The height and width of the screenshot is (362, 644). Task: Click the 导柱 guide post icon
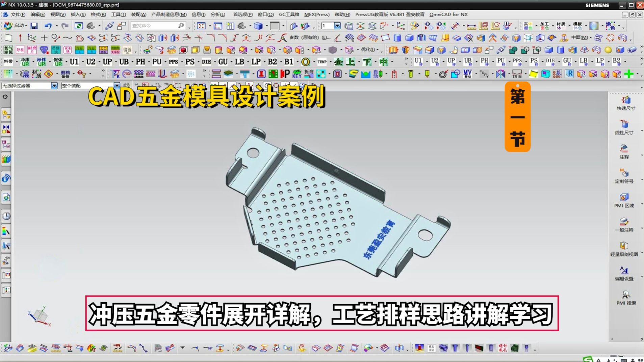coord(20,50)
